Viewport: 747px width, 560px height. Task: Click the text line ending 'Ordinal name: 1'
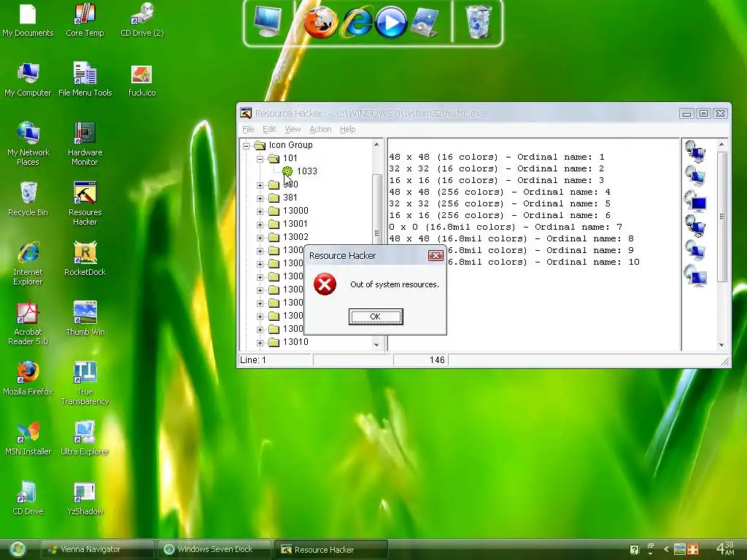496,157
